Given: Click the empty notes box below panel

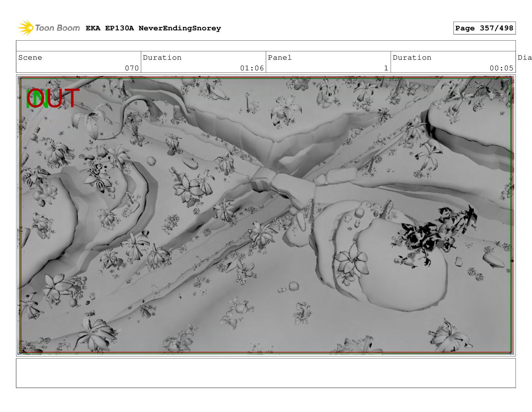Looking at the screenshot, I should coord(266,373).
